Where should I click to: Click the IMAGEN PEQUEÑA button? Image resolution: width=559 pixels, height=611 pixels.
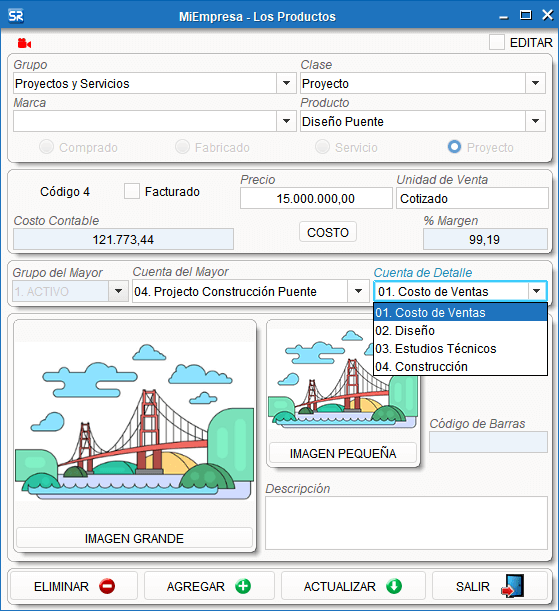343,453
